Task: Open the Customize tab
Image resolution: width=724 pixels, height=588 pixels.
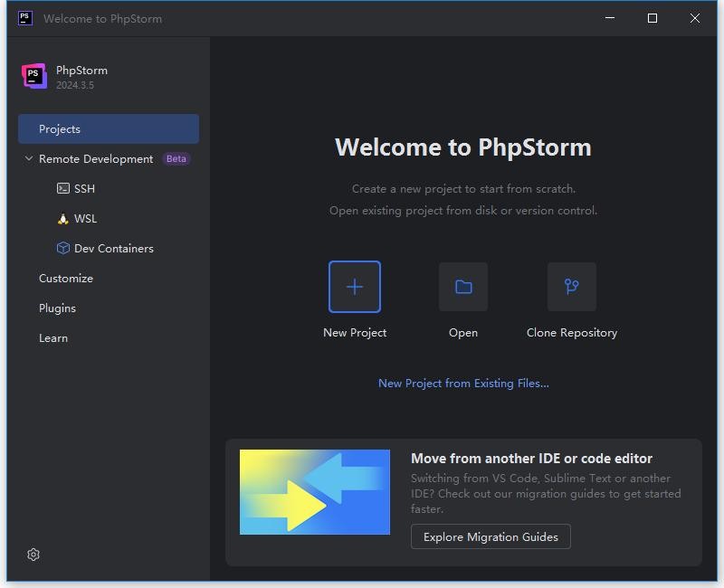Action: (66, 279)
